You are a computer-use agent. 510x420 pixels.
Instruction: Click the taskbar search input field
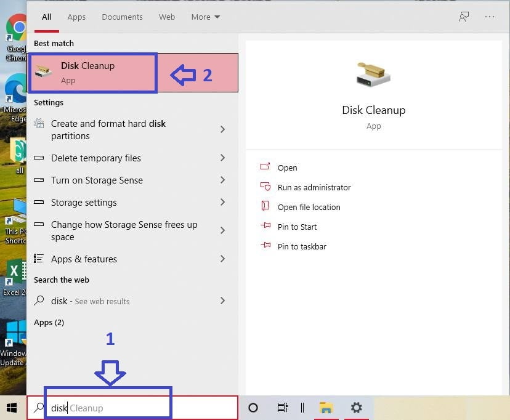pyautogui.click(x=133, y=408)
